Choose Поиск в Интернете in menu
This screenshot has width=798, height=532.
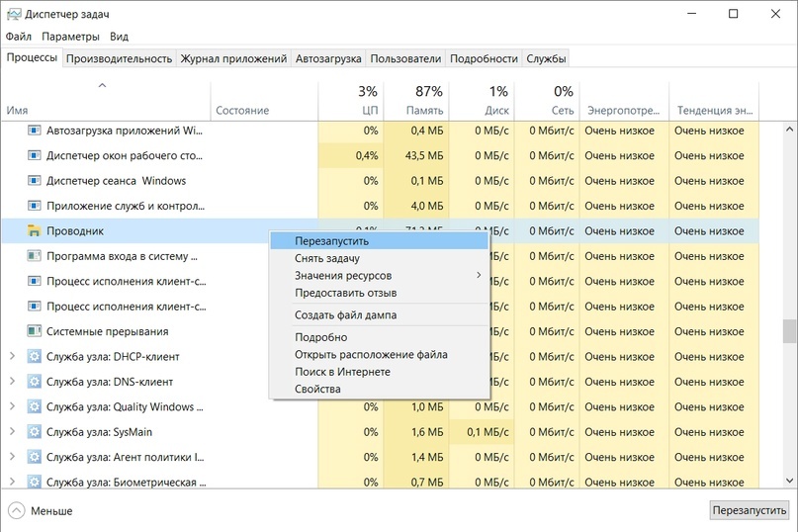379,372
